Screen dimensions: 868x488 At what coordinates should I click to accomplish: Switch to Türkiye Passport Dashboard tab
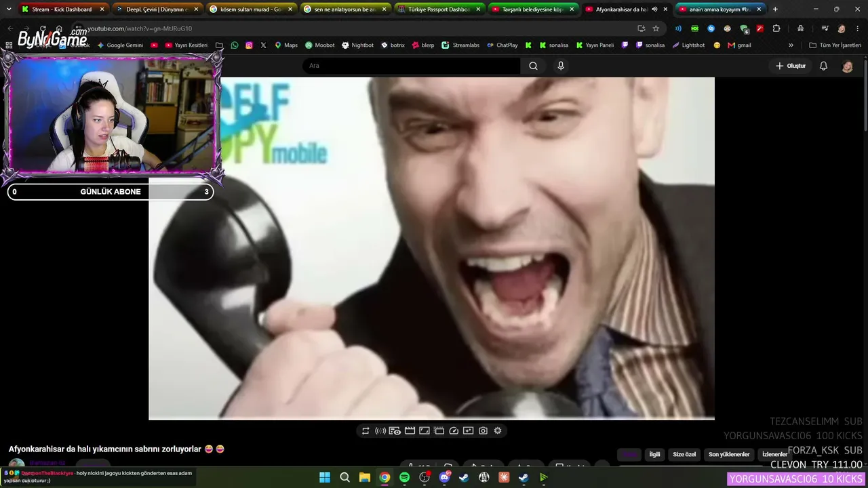(x=439, y=9)
